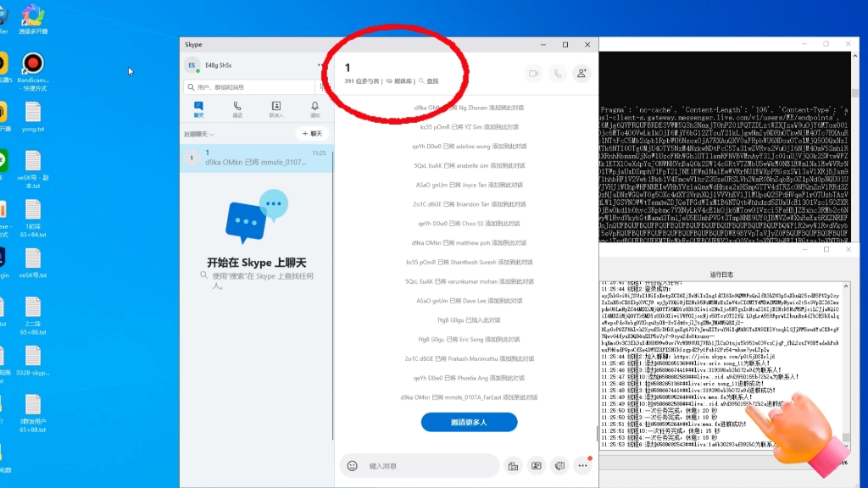Click the share contact card icon
The image size is (868, 488).
537,466
